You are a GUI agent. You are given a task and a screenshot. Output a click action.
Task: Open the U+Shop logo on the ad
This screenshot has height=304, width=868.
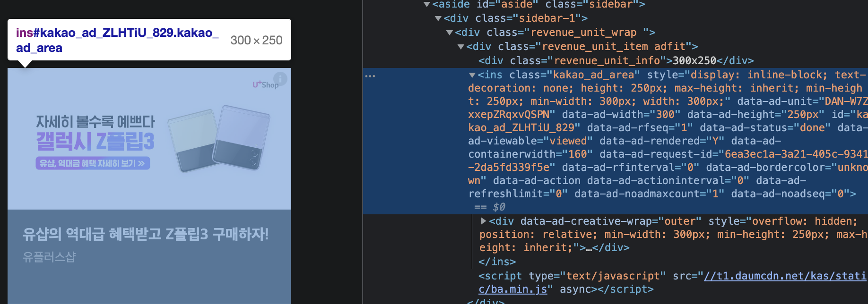tap(265, 84)
